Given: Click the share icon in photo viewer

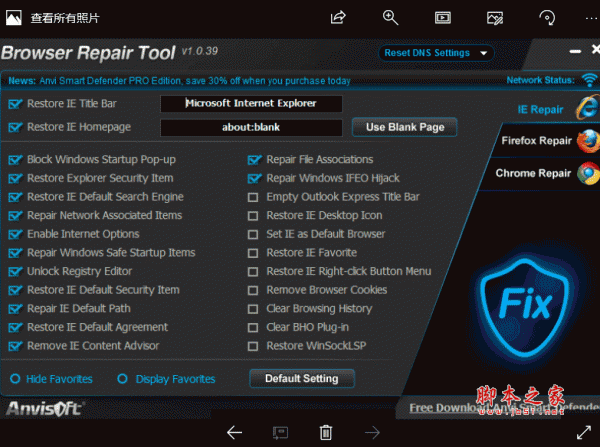Looking at the screenshot, I should click(338, 18).
